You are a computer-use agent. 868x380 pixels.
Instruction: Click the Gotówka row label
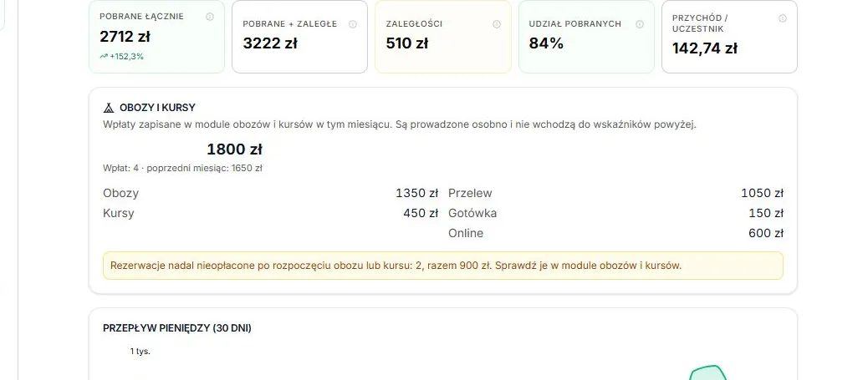pos(472,213)
